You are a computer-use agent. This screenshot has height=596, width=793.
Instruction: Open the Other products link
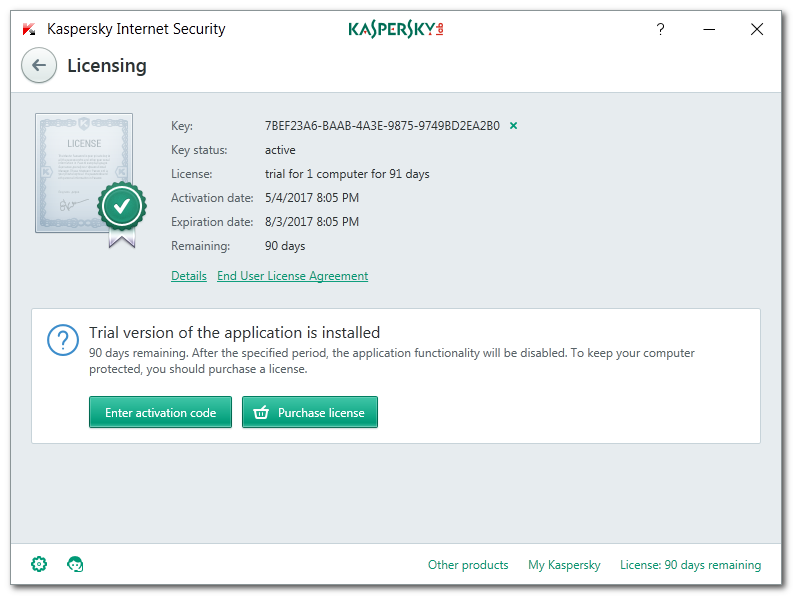pyautogui.click(x=468, y=565)
